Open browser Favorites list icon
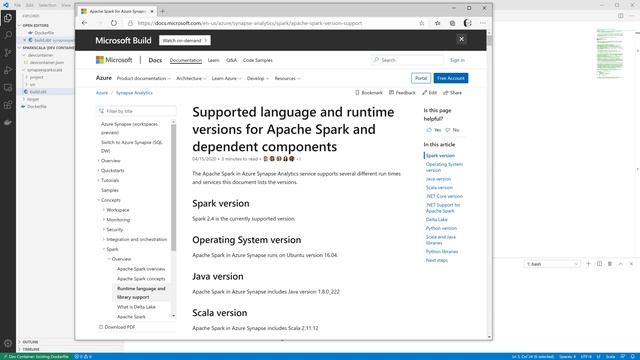The height and width of the screenshot is (360, 640). pos(438,23)
